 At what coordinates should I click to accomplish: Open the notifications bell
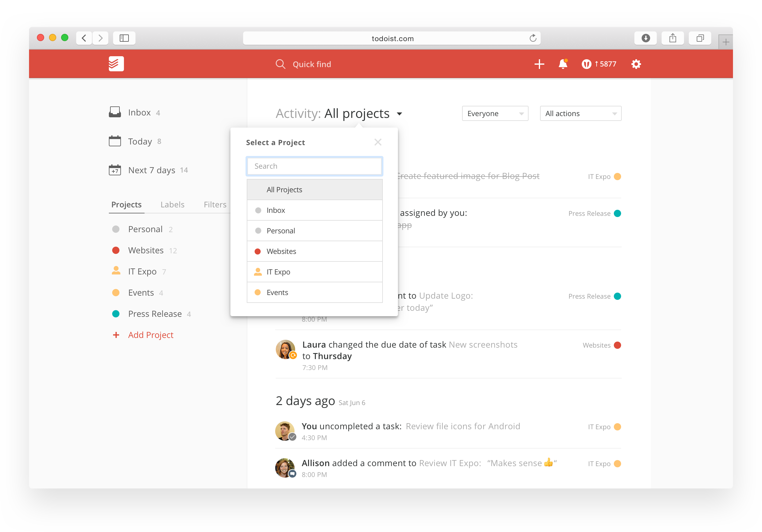click(563, 64)
